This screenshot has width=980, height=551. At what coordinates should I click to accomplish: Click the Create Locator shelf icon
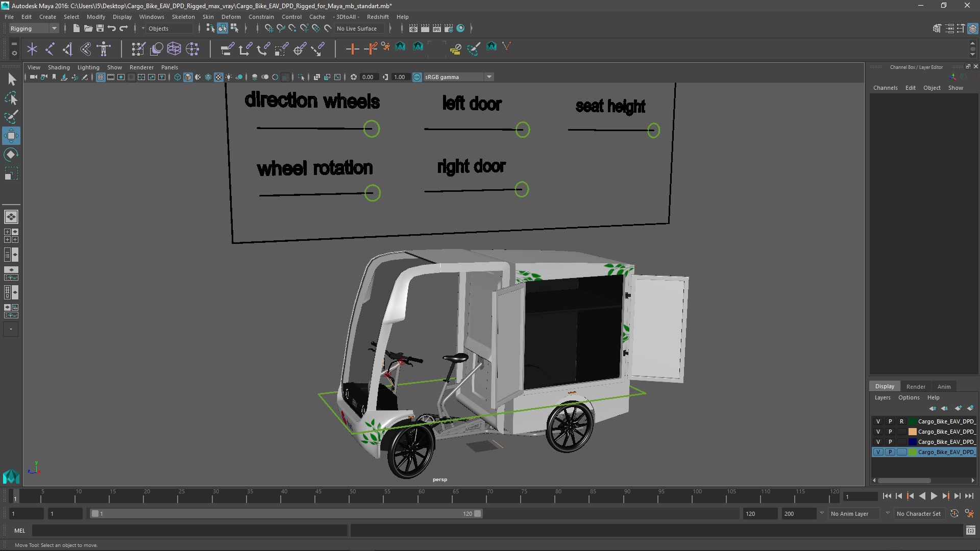[x=32, y=49]
